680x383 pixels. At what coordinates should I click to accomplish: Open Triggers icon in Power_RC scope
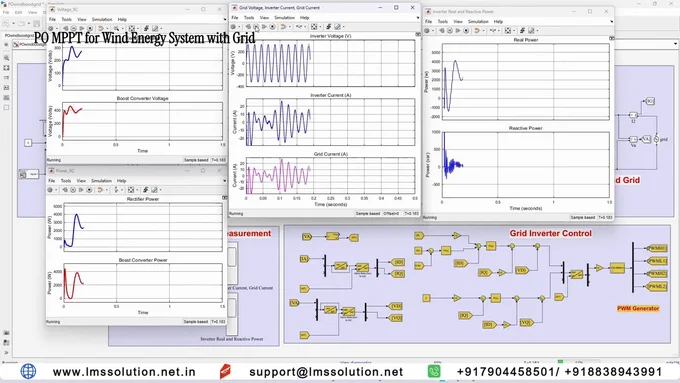tap(146, 190)
